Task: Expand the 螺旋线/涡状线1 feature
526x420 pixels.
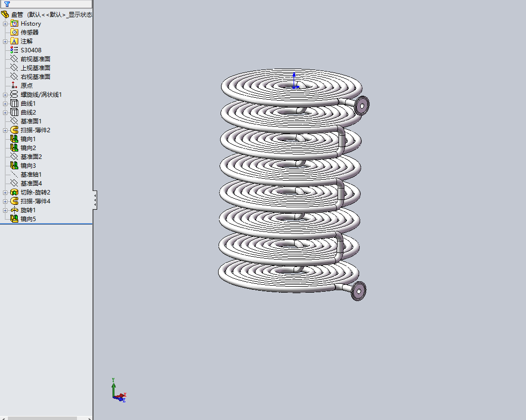Action: 5,95
